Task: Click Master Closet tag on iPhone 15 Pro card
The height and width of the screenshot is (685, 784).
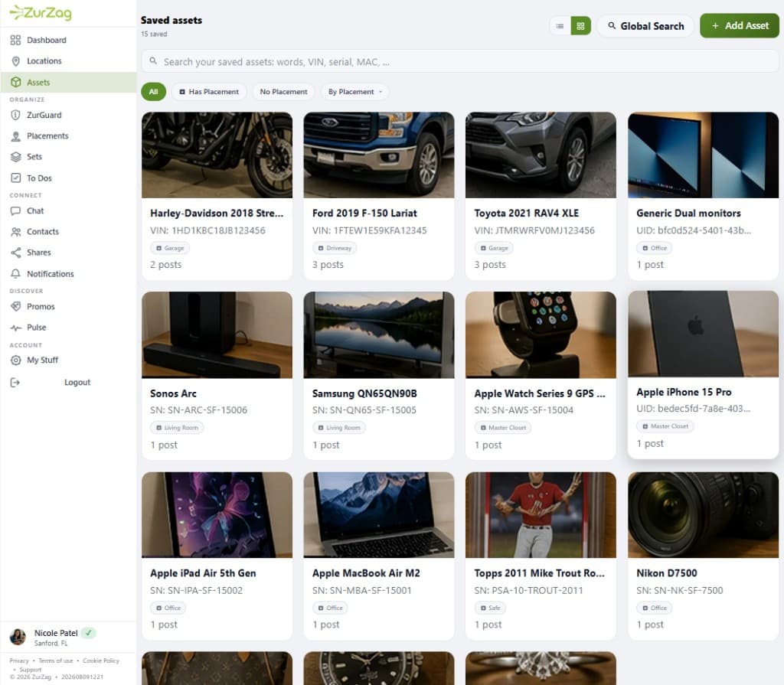Action: tap(665, 426)
